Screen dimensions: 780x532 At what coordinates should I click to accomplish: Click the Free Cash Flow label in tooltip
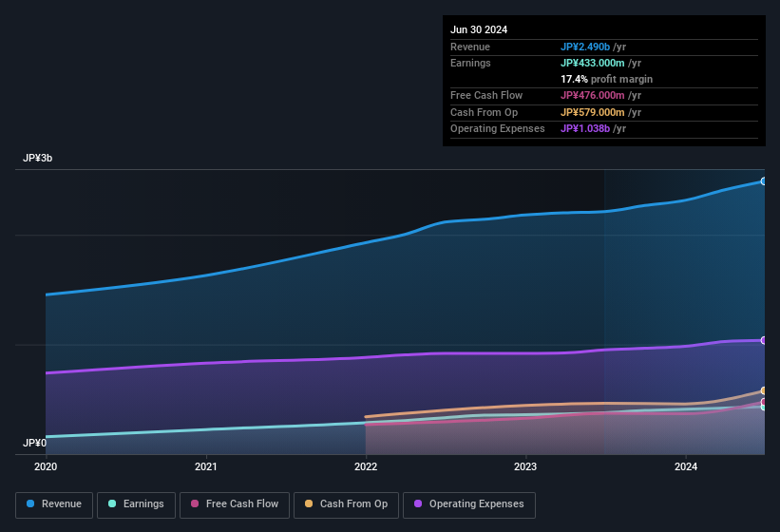[486, 95]
